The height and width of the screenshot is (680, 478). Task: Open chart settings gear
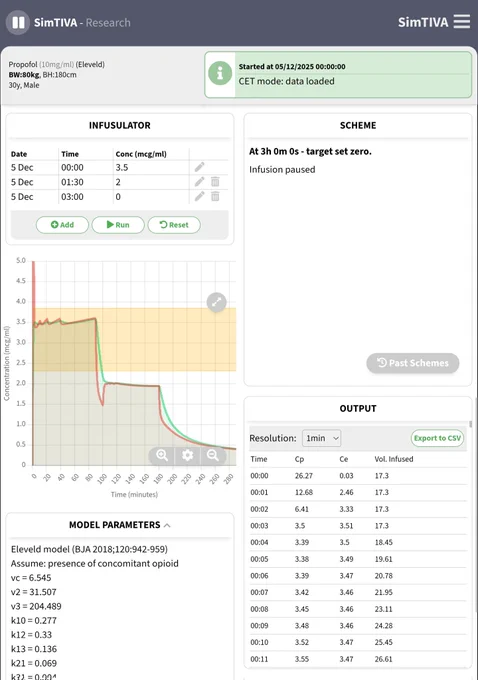point(187,455)
